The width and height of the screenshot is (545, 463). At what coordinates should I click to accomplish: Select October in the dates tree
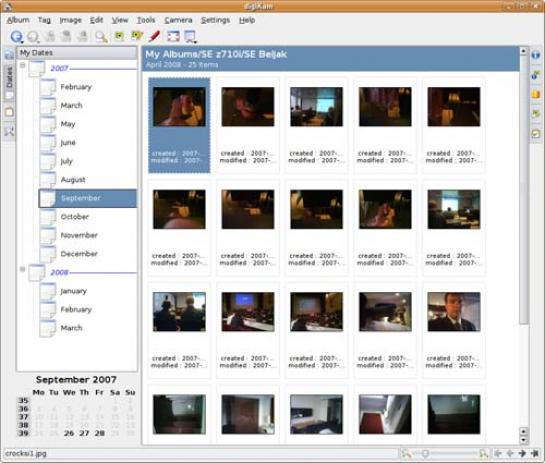pyautogui.click(x=75, y=217)
